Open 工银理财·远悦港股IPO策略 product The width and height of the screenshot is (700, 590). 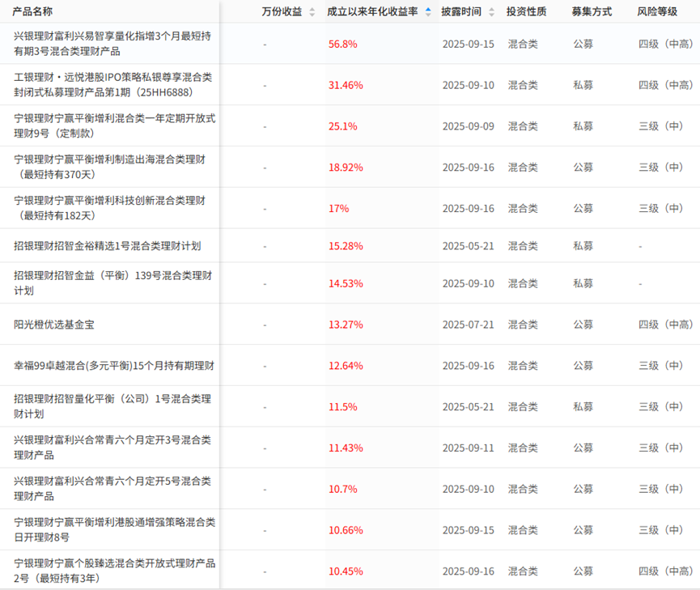point(113,84)
